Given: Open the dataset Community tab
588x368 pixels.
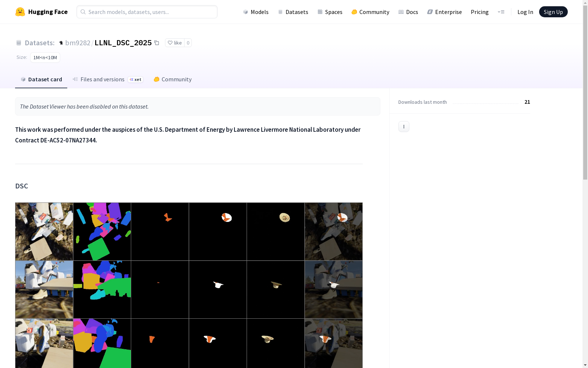Looking at the screenshot, I should (x=172, y=79).
